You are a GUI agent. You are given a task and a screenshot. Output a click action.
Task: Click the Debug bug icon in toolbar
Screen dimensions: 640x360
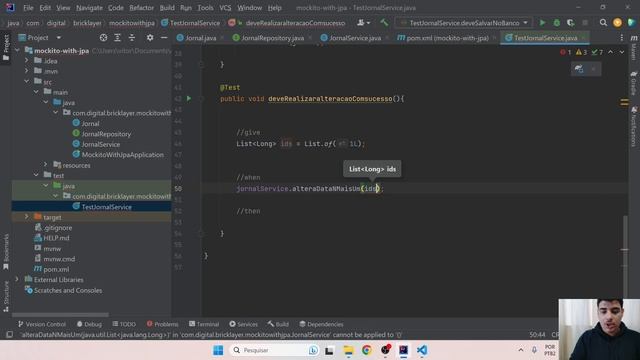[556, 23]
